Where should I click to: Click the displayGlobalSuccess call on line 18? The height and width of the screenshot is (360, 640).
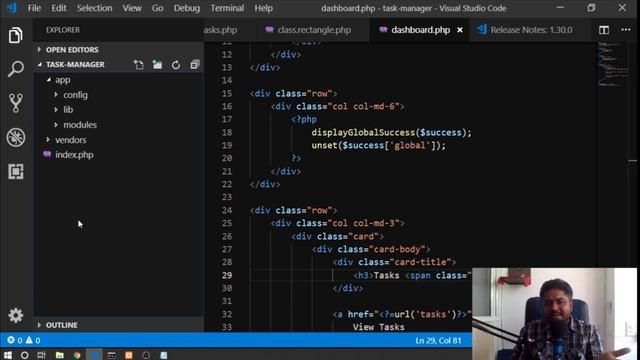391,132
